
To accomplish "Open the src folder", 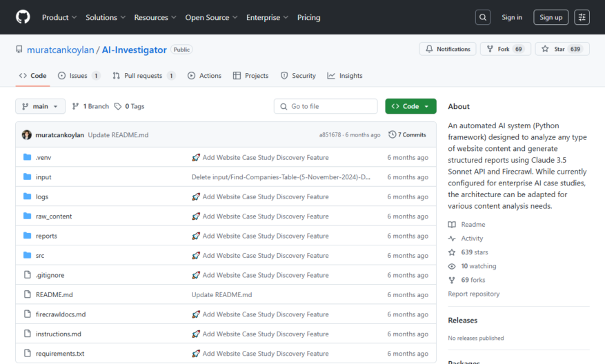I will (40, 256).
